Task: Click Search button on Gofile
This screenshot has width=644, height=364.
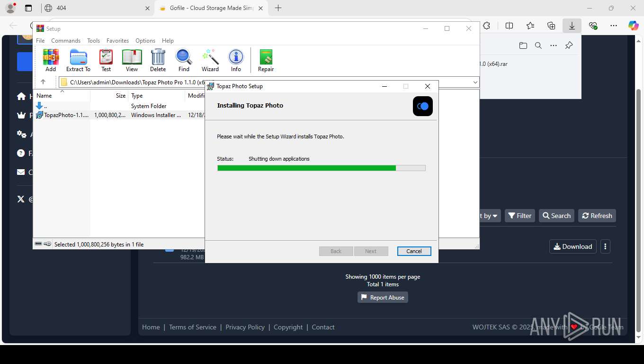Action: pyautogui.click(x=556, y=216)
